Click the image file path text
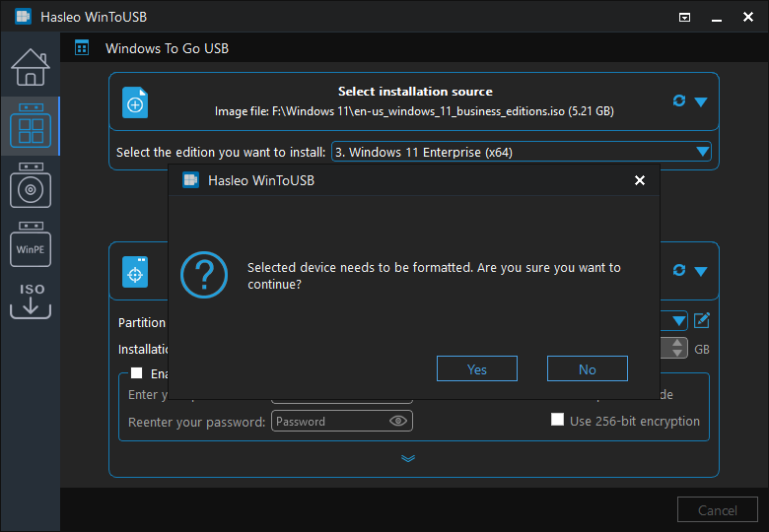The width and height of the screenshot is (769, 532). pos(414,111)
